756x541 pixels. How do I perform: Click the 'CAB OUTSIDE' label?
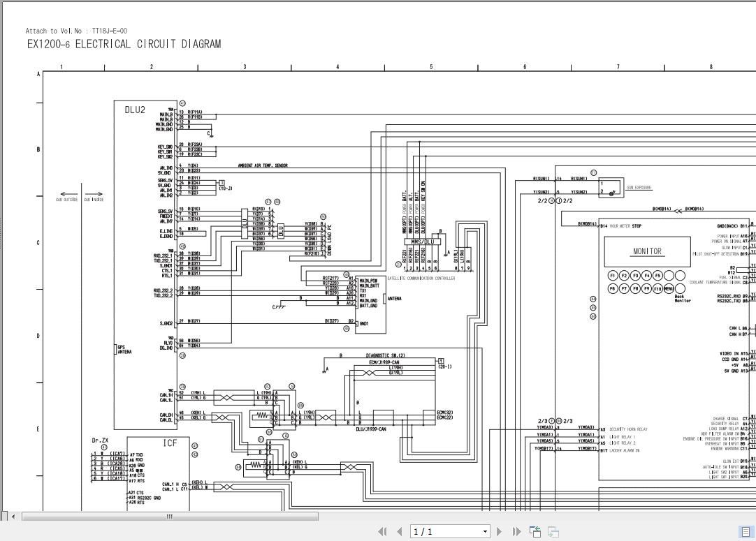tap(66, 200)
